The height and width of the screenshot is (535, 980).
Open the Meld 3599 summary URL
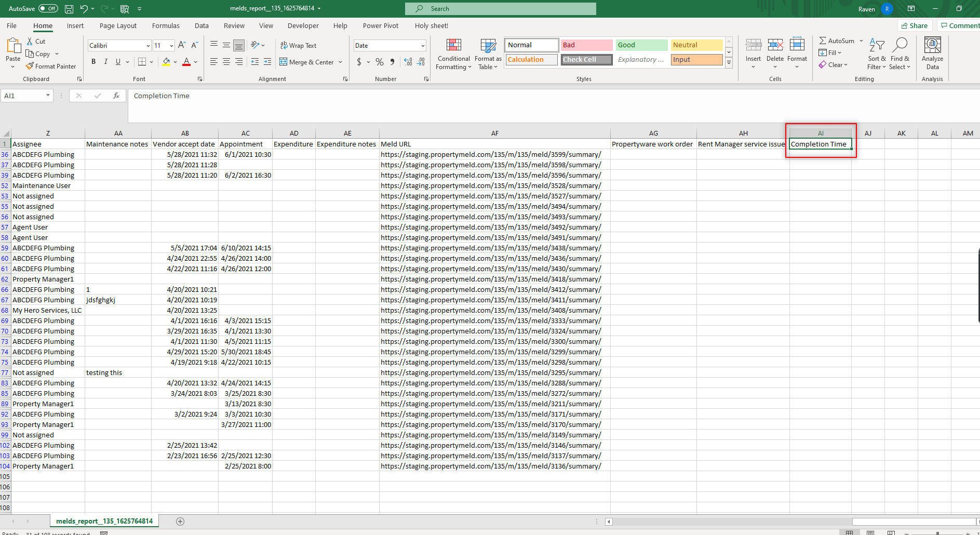pos(490,154)
